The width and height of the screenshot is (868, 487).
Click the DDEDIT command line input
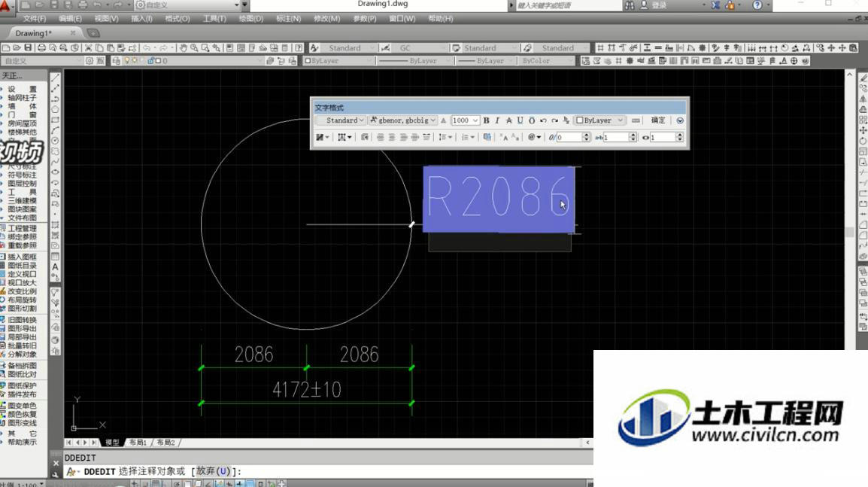pos(328,471)
